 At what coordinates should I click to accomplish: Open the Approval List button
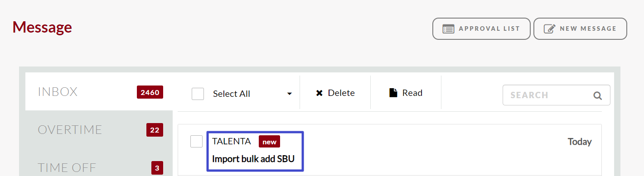pyautogui.click(x=481, y=29)
